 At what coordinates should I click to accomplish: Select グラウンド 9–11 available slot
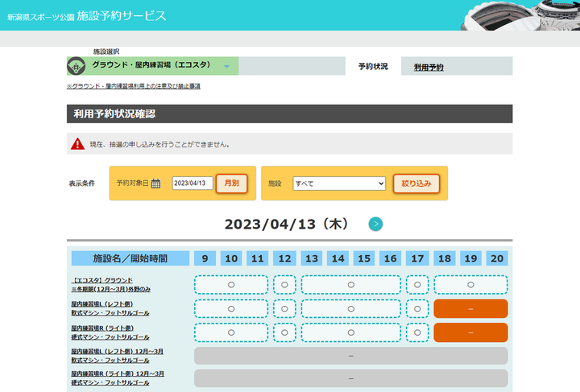pos(230,285)
